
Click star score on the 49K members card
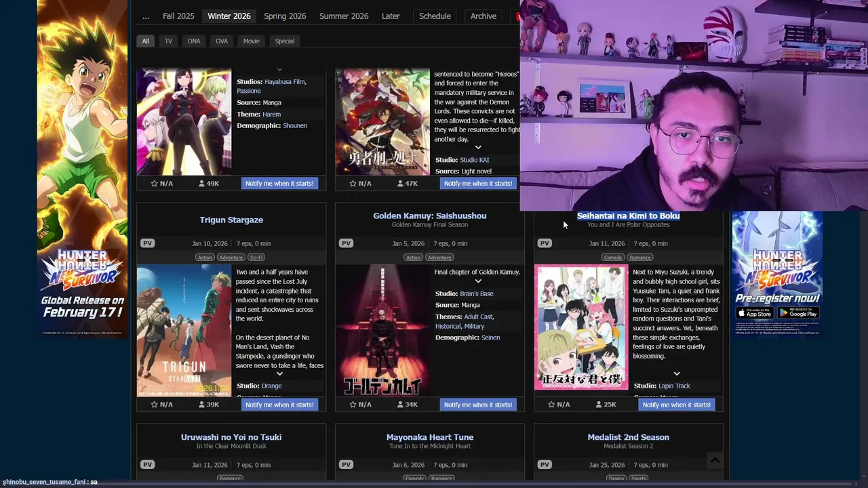[x=155, y=184]
